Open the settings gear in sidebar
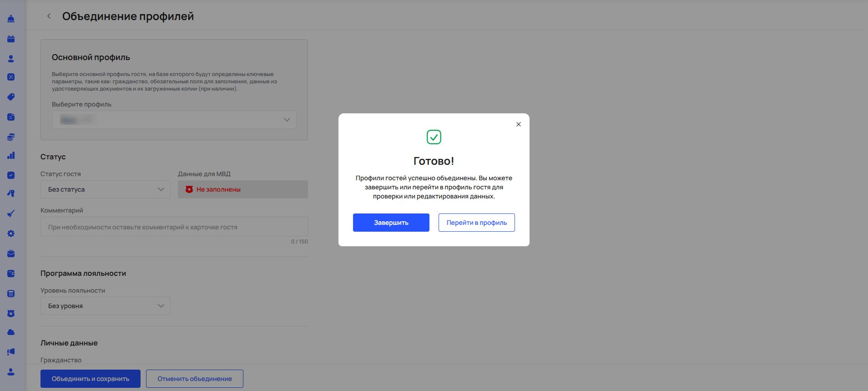 [11, 234]
